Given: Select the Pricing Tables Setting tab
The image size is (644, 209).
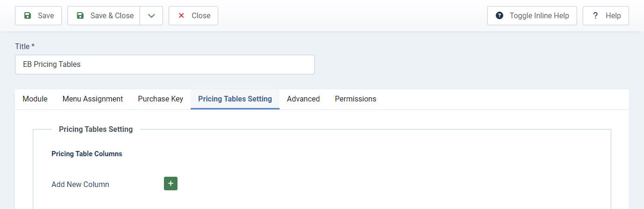Looking at the screenshot, I should pyautogui.click(x=235, y=99).
